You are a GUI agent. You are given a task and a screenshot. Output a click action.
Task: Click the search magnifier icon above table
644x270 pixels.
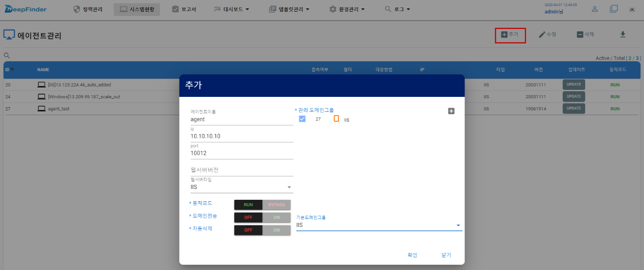(x=7, y=55)
